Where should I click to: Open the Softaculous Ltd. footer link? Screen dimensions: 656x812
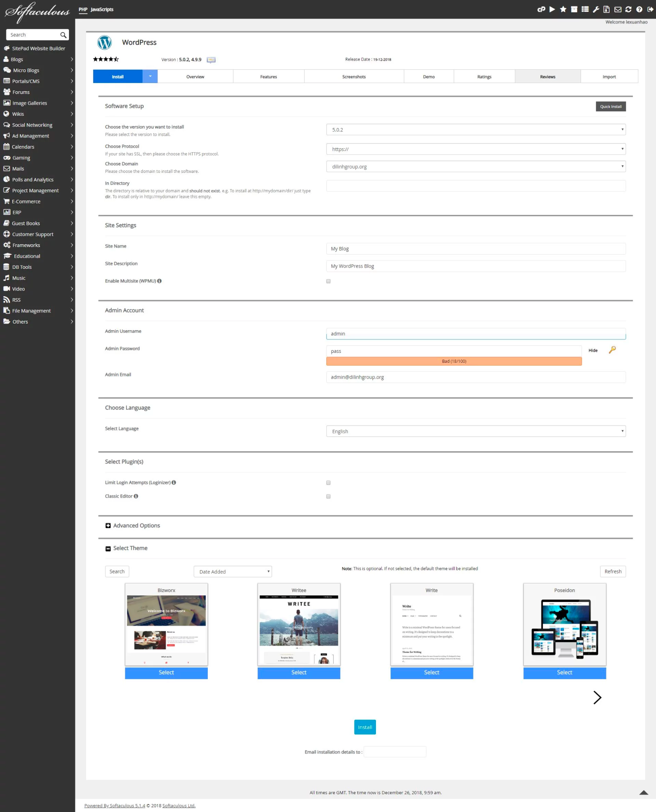(x=179, y=806)
